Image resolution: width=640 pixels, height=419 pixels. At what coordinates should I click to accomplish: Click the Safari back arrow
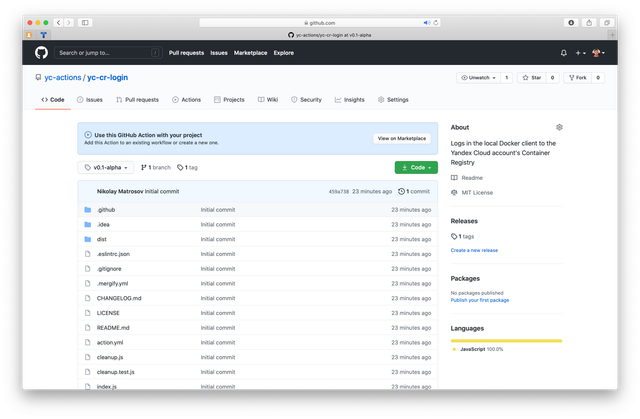pos(57,22)
